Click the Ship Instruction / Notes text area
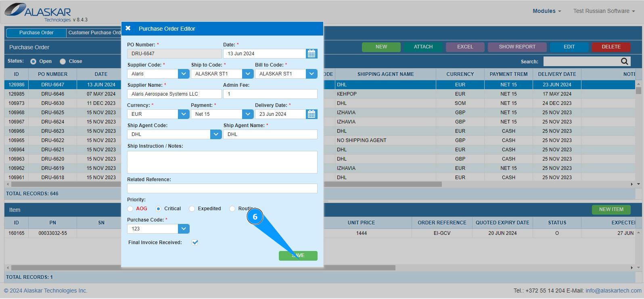 coord(222,162)
